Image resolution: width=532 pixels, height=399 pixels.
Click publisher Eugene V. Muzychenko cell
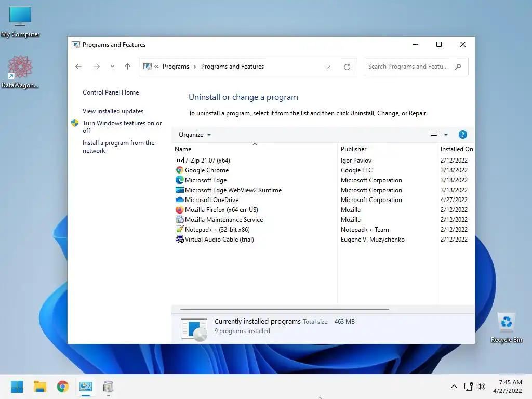(x=373, y=239)
